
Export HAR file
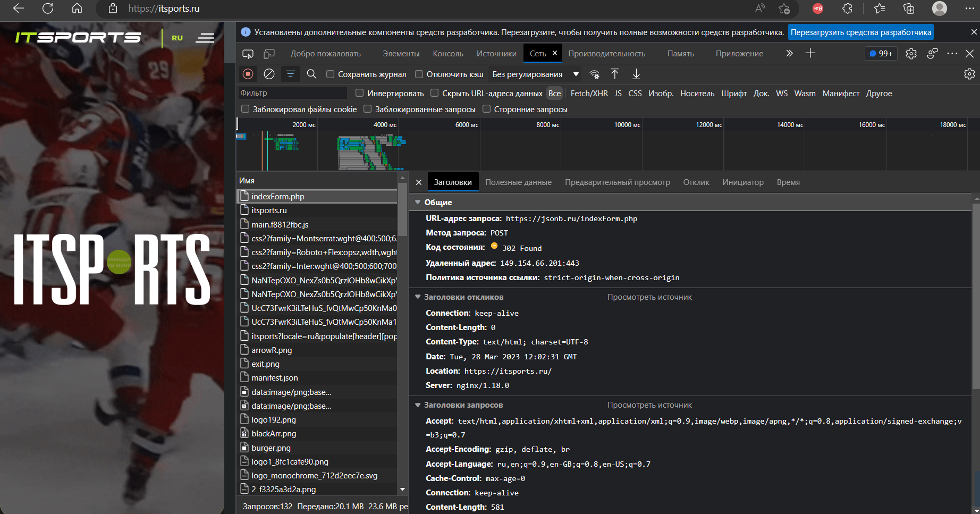pyautogui.click(x=636, y=74)
